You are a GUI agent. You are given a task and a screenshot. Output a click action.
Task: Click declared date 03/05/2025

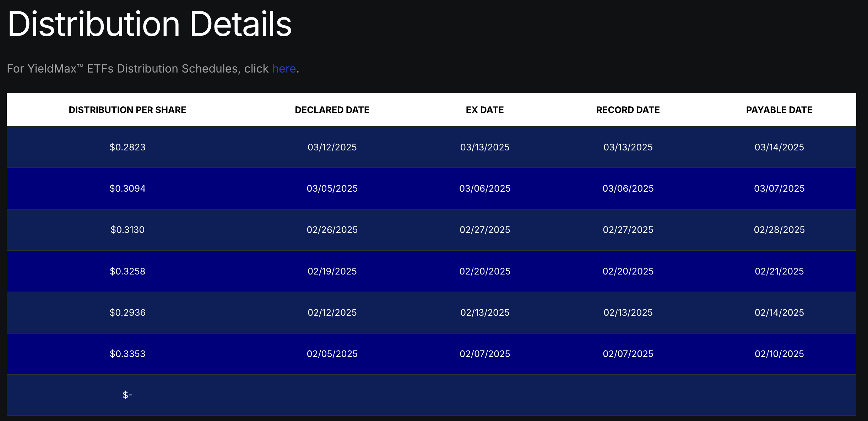[x=332, y=188]
